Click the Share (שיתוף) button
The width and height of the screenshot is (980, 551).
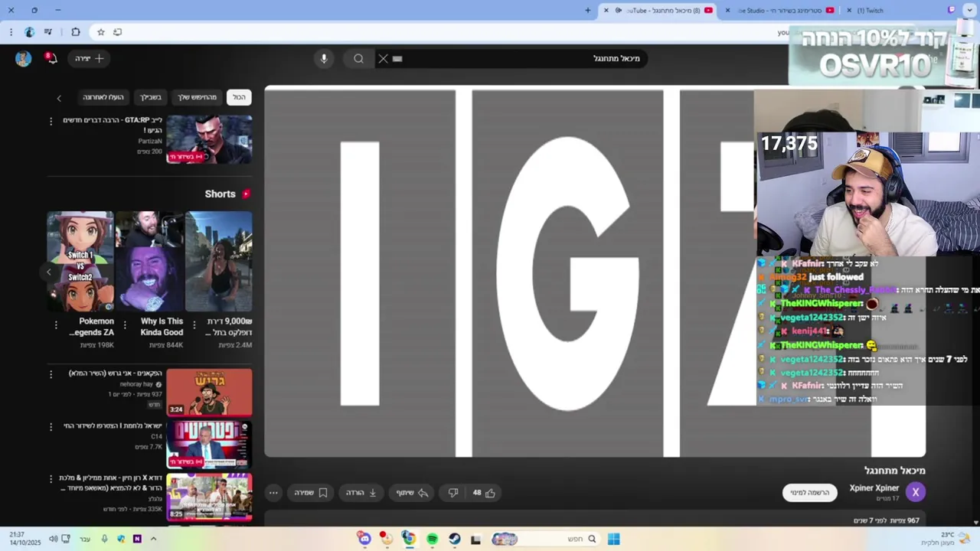point(412,493)
